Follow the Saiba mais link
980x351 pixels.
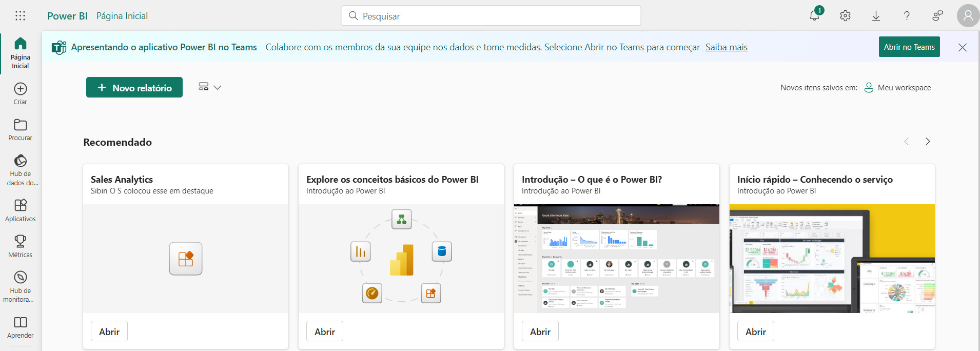726,47
